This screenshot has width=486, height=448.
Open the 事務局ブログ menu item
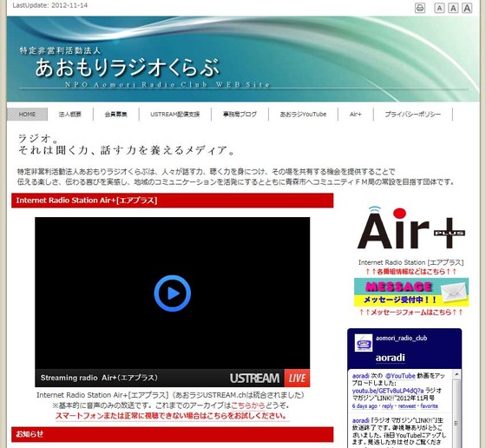point(240,114)
